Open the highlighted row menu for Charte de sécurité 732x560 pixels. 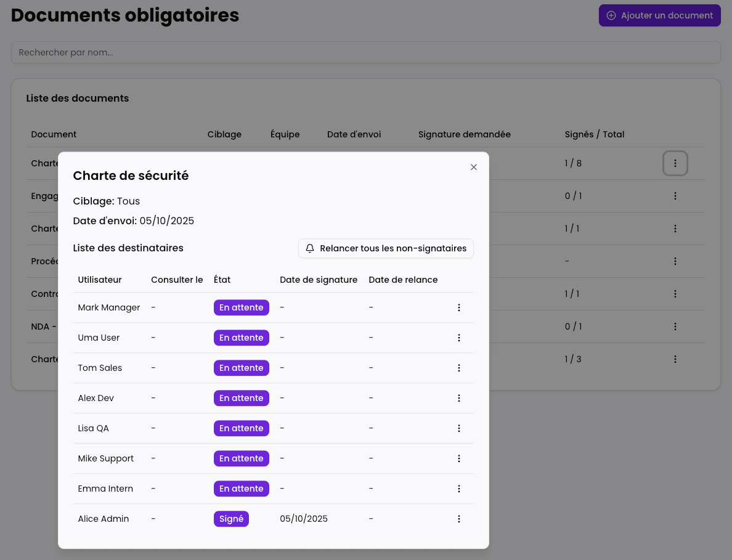click(x=675, y=163)
